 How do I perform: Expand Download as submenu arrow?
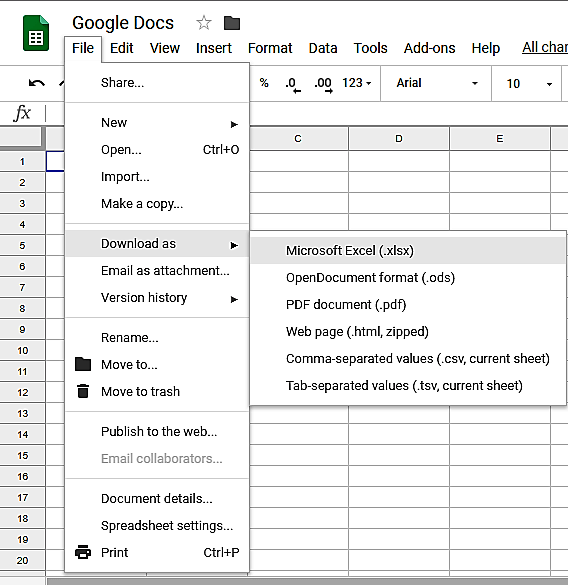234,245
